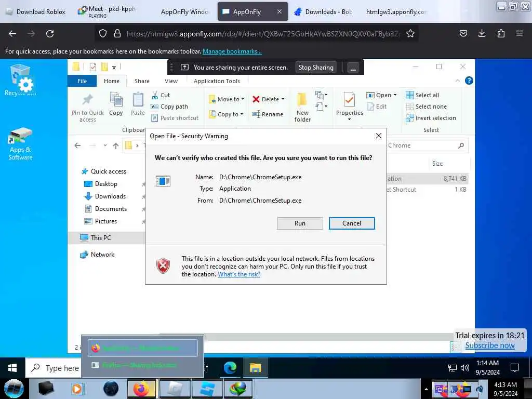Image resolution: width=532 pixels, height=399 pixels.
Task: Expand the recent locations dropdown
Action: pos(105,145)
